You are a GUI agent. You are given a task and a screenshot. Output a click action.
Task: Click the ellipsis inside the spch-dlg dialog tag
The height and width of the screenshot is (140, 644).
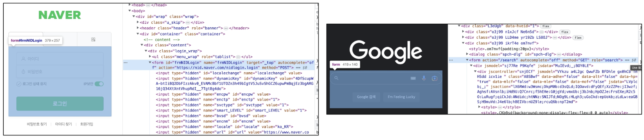(x=559, y=54)
